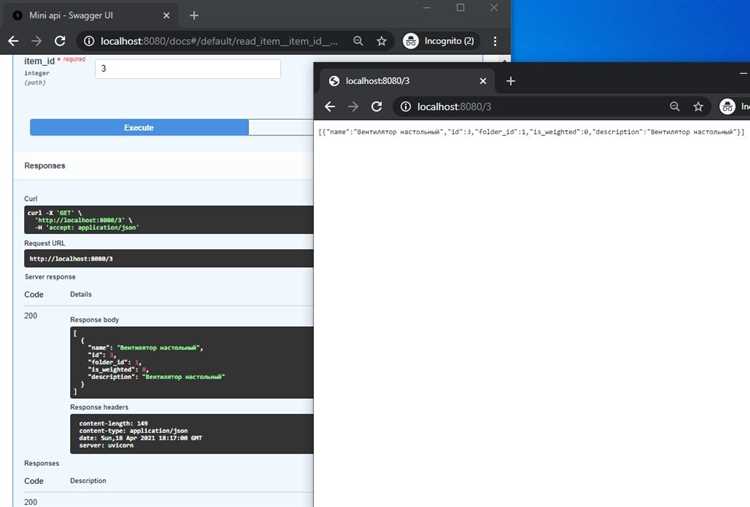Image resolution: width=750 pixels, height=507 pixels.
Task: Open zoom control in Swagger address bar
Action: click(x=358, y=41)
